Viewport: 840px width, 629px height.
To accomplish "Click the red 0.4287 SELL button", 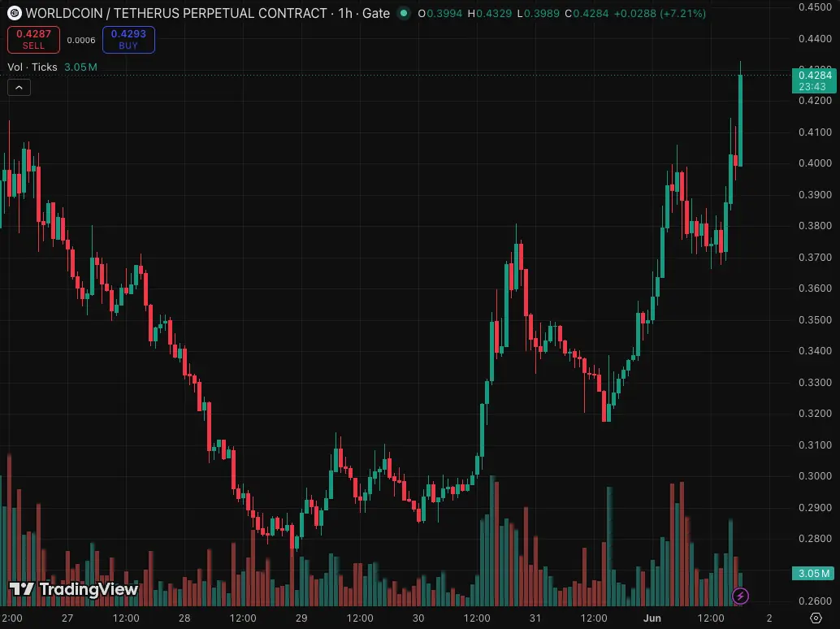I will [x=33, y=40].
